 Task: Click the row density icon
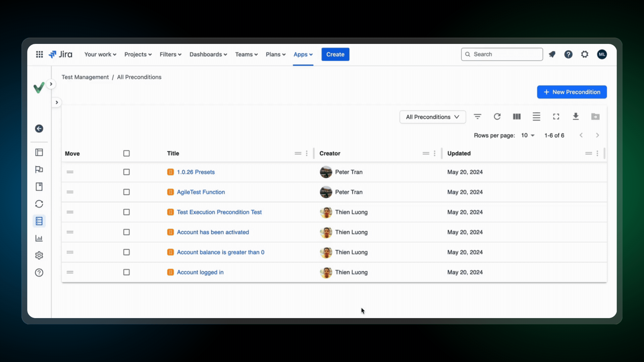(536, 117)
